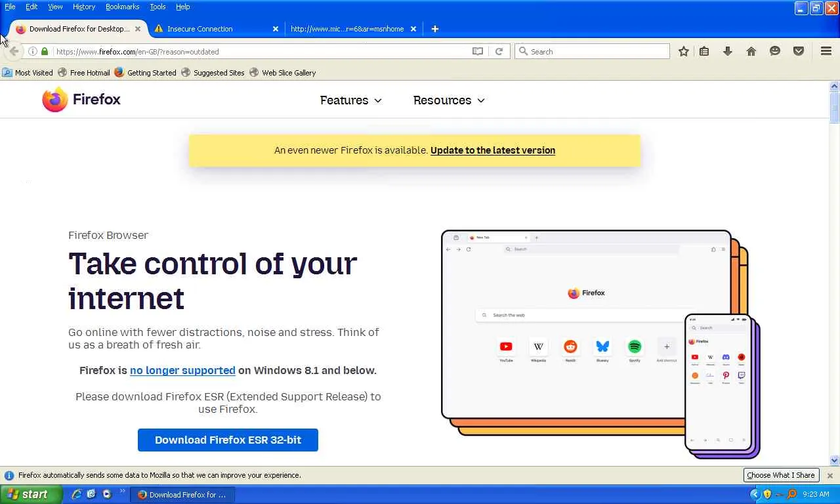Open a new tab with the plus button

coord(434,29)
